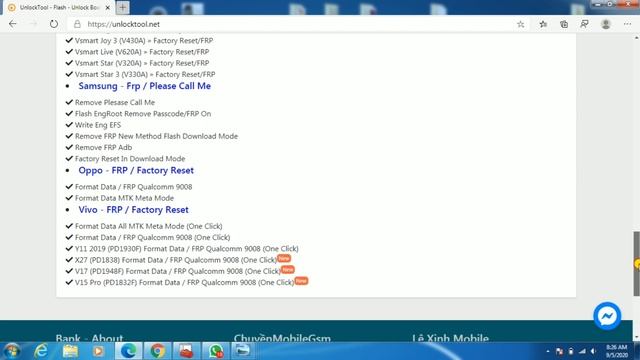Click the Bank - About footer heading
The width and height of the screenshot is (640, 360).
(89, 338)
